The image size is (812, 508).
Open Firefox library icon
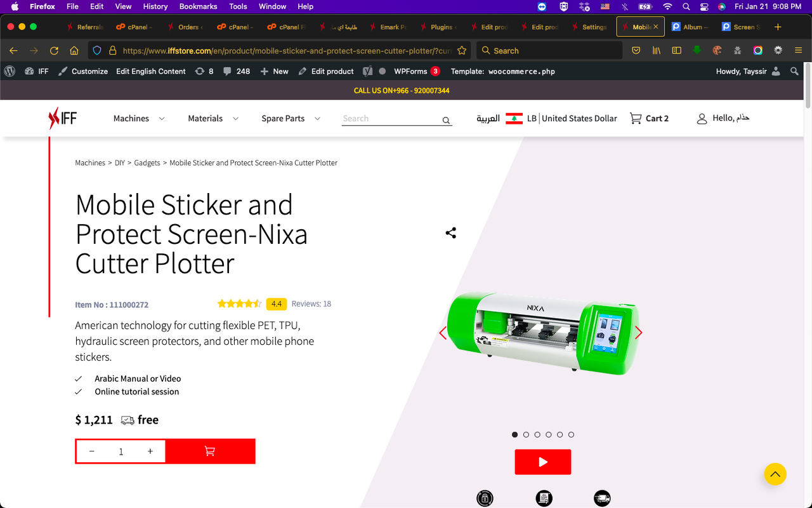(x=657, y=50)
